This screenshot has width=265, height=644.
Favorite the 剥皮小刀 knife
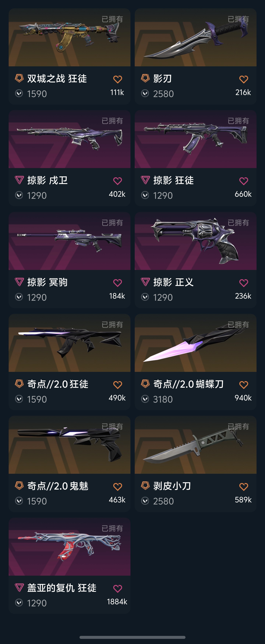click(243, 486)
